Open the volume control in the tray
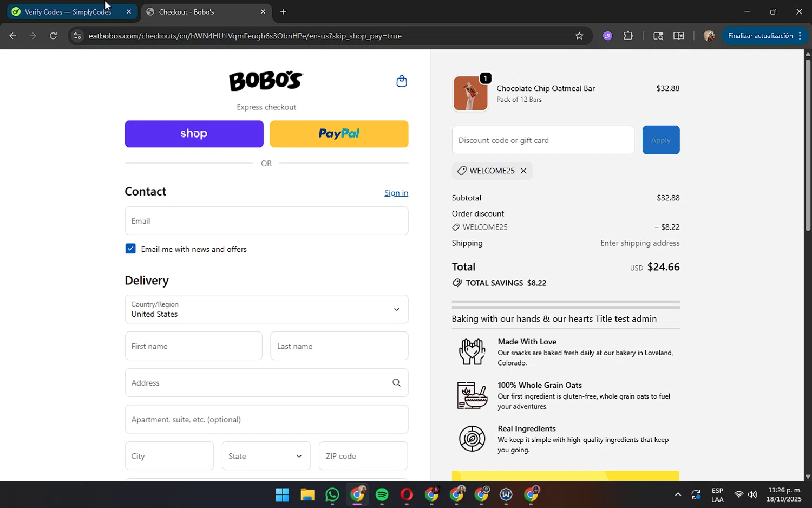This screenshot has height=508, width=812. pos(752,494)
